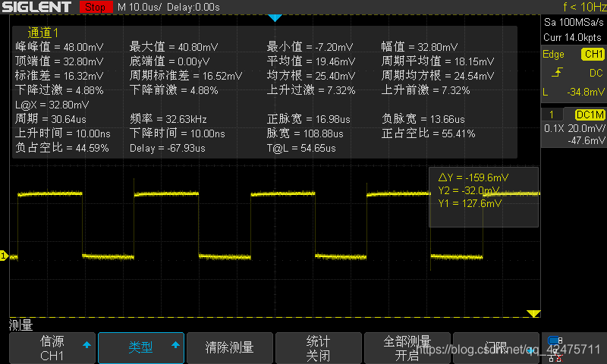Click the 标准差 = 16.32mV measurement
This screenshot has width=607, height=364.
coord(59,75)
